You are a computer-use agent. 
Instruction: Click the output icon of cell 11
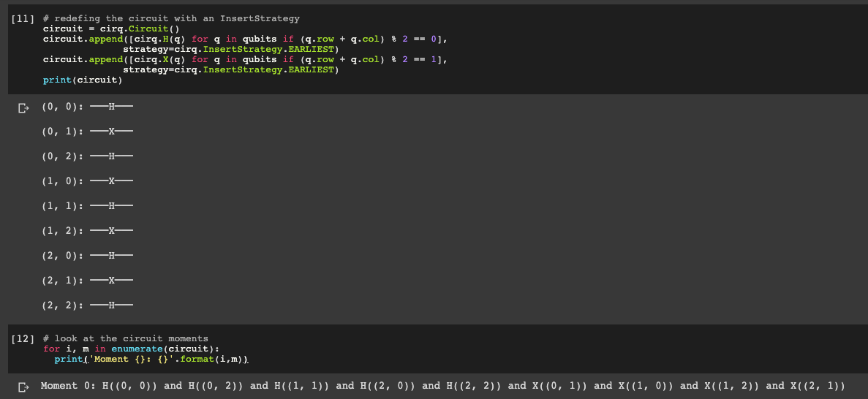click(x=23, y=108)
